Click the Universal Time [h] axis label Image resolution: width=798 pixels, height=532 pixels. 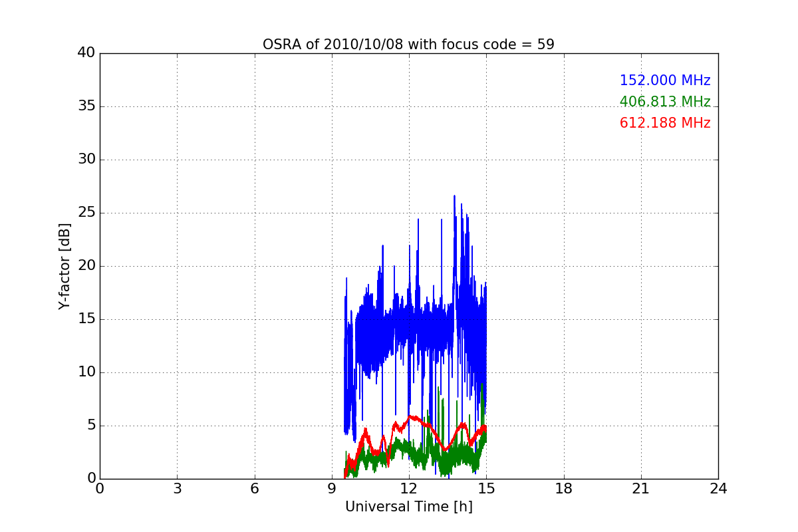pyautogui.click(x=408, y=507)
